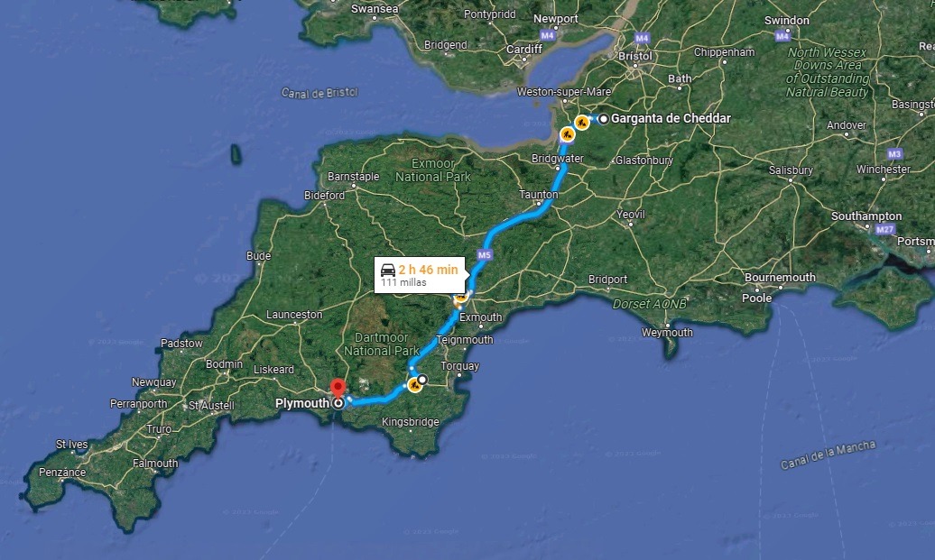The width and height of the screenshot is (935, 560).
Task: Click the M4 shield near Swindon
Action: [782, 36]
